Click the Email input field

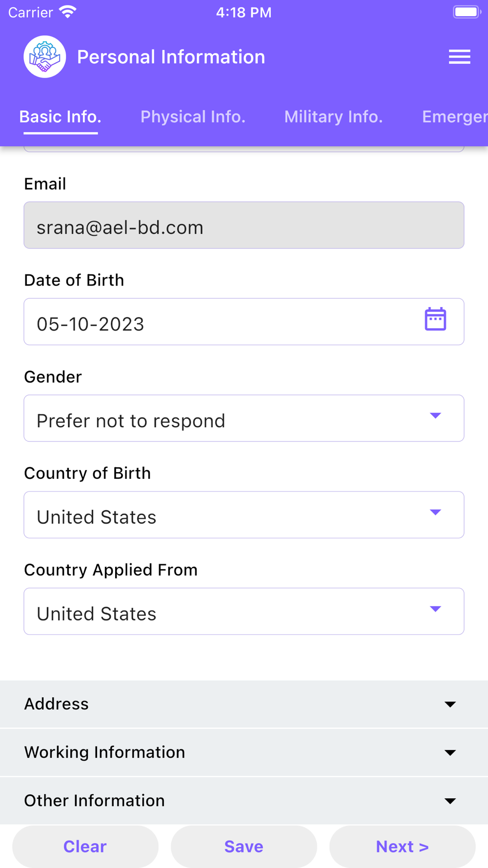coord(244,226)
